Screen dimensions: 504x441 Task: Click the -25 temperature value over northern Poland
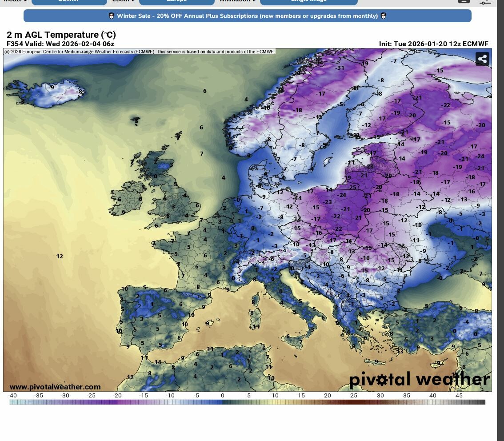coord(352,187)
